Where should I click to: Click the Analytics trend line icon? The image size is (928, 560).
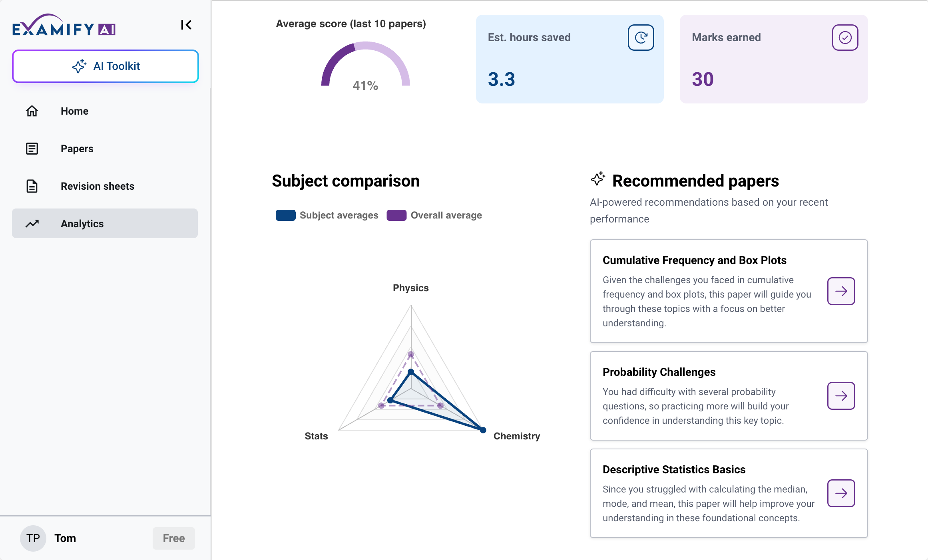pyautogui.click(x=32, y=224)
